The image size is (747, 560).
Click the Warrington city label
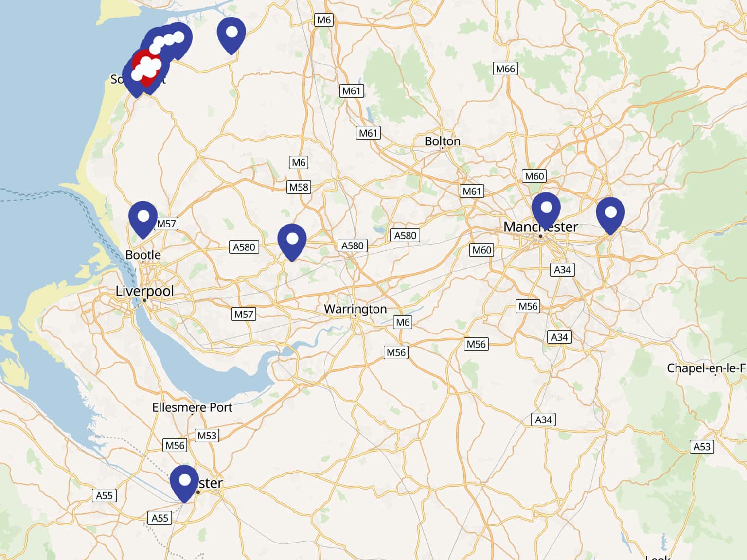356,309
